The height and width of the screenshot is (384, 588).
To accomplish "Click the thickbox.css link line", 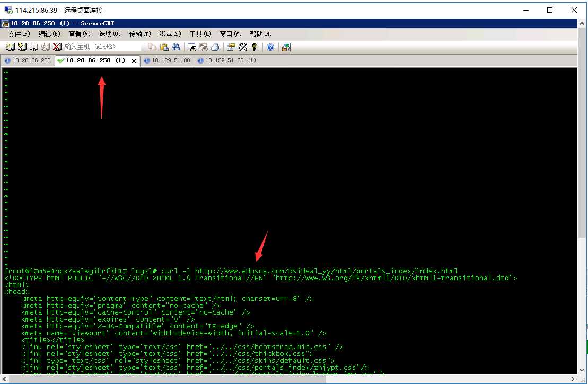I will coord(167,354).
